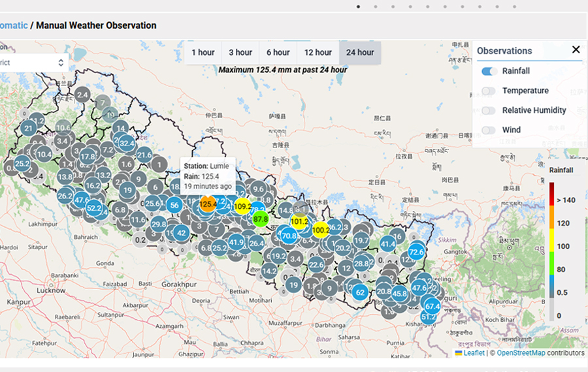588x372 pixels.
Task: Click the 28.8 rainfall marker
Action: click(x=361, y=264)
